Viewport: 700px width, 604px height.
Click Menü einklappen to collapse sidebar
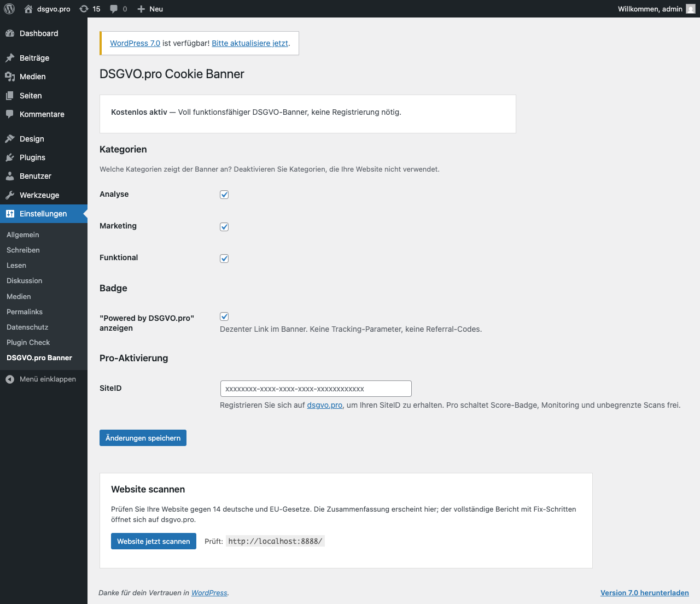point(44,379)
